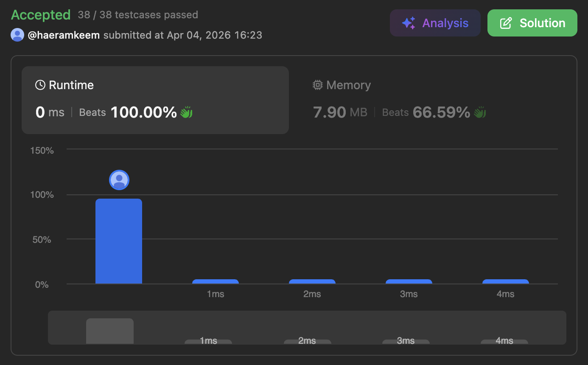Click the 4ms segment in range minimap
This screenshot has width=588, height=365.
504,342
